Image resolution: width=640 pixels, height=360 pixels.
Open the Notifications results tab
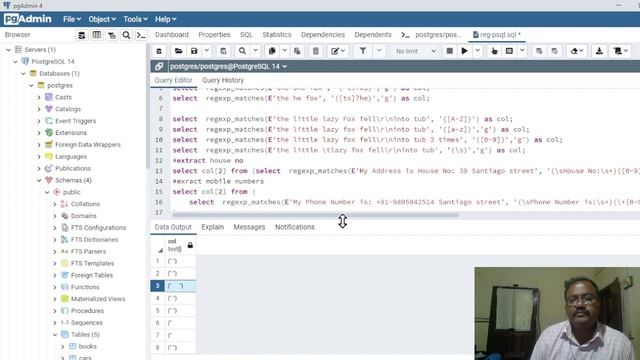pos(295,227)
